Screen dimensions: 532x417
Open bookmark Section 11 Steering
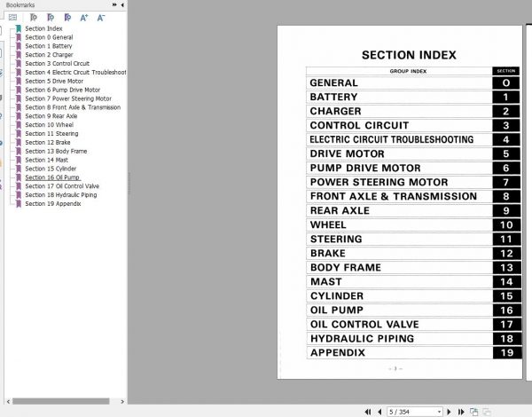click(x=51, y=134)
